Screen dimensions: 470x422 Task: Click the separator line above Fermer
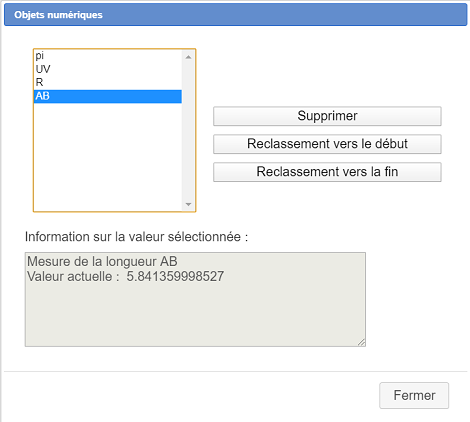coord(235,371)
